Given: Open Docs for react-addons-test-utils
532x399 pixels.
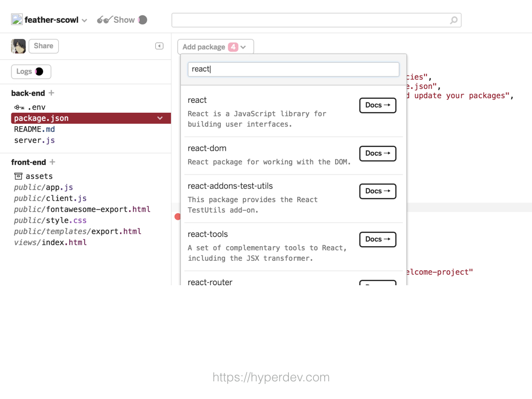Looking at the screenshot, I should (x=378, y=191).
